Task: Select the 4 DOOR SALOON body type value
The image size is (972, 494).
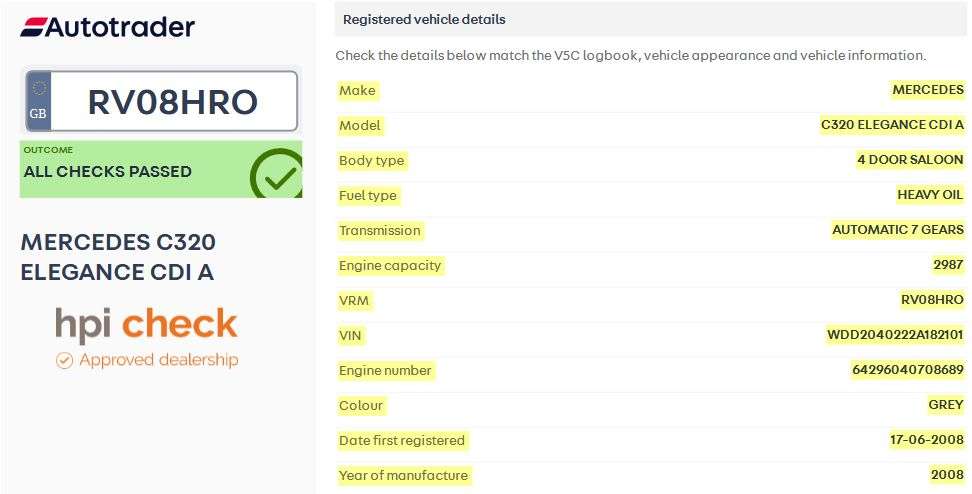Action: (x=910, y=160)
